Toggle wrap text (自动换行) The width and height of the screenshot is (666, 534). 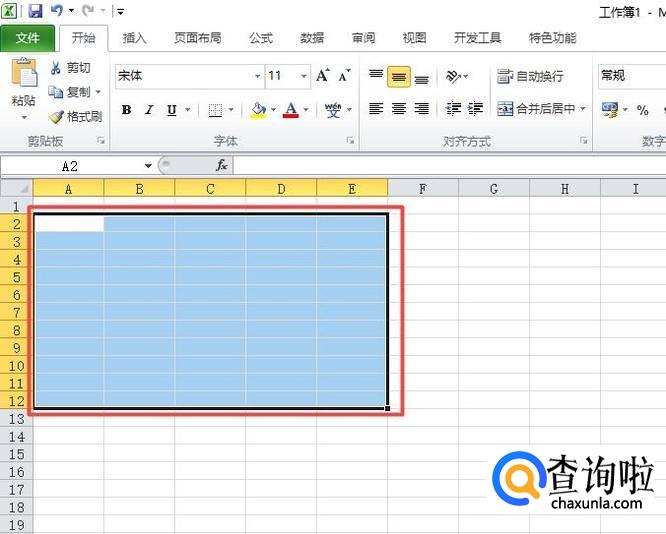530,76
